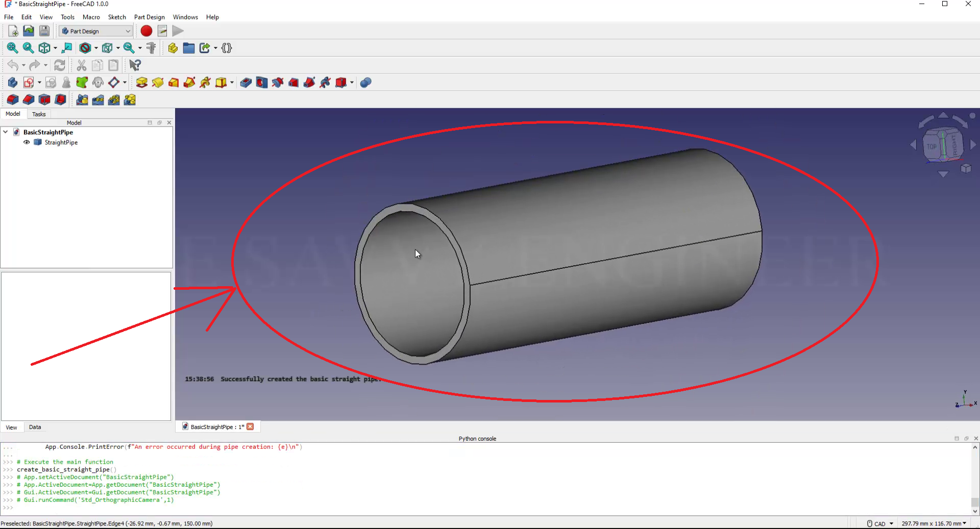The image size is (980, 529).
Task: Click the Boolean operation icon
Action: click(x=365, y=83)
